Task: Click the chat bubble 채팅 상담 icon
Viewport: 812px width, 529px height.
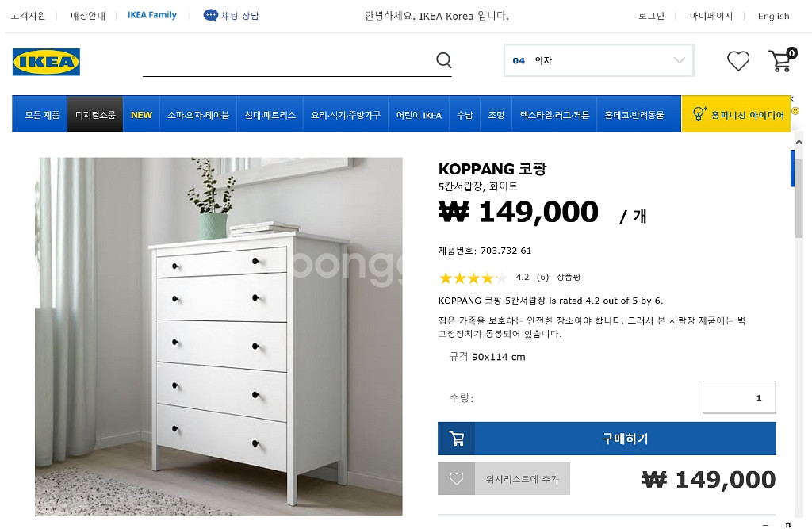Action: (x=211, y=16)
